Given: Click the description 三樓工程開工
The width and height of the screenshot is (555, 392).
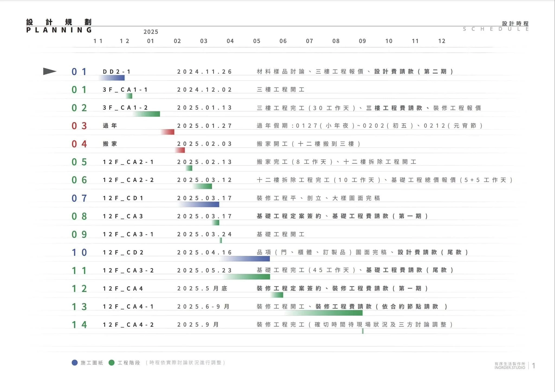Looking at the screenshot, I should point(281,90).
